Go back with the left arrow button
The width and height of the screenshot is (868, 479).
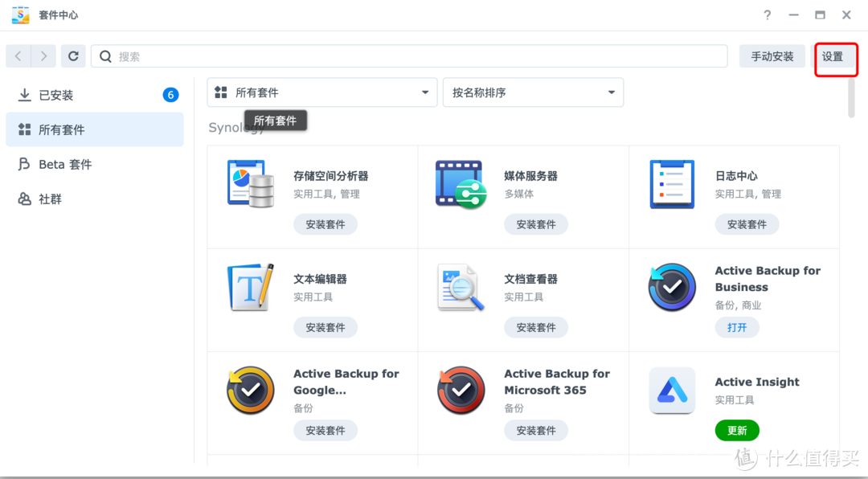18,56
